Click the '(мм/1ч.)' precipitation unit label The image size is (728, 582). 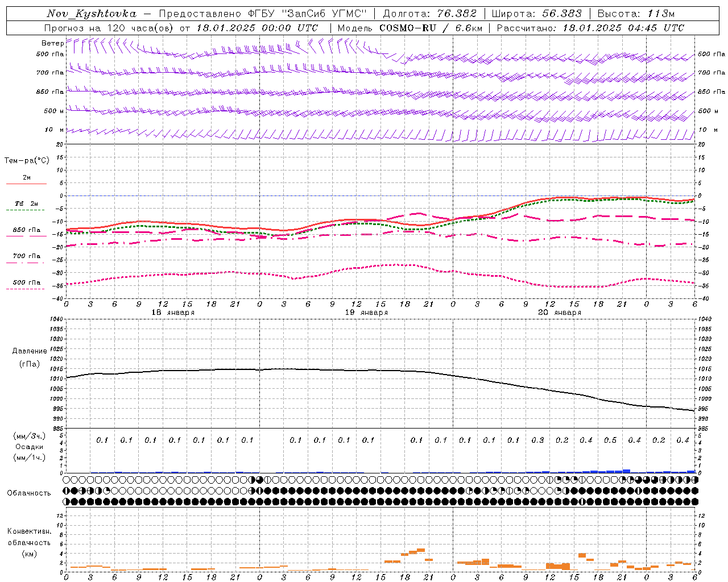click(30, 458)
